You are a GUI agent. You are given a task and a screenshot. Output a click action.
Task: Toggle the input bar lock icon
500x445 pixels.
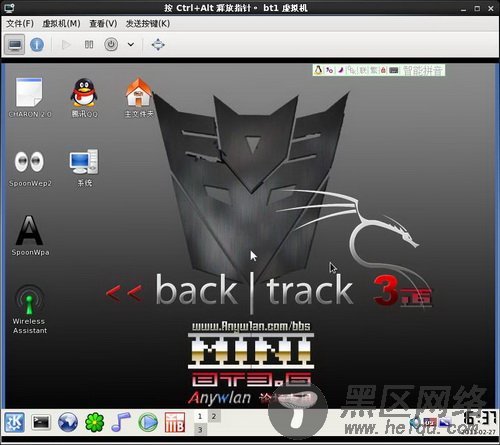(x=383, y=70)
